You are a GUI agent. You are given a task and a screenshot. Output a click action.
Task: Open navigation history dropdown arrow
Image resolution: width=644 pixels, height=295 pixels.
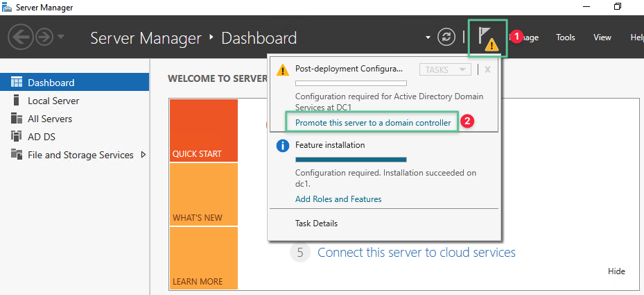click(62, 37)
